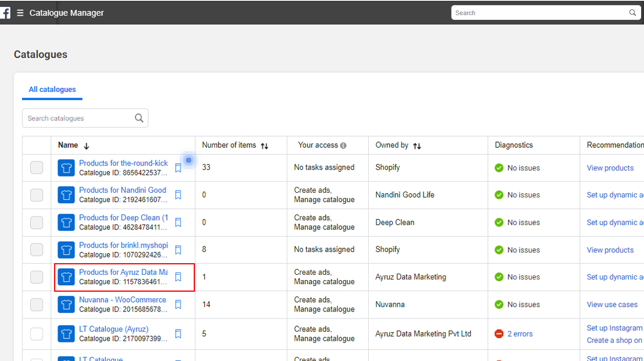Bookmark the Products for brinkl.myshopi catalogue
This screenshot has height=361, width=644.
coord(178,250)
